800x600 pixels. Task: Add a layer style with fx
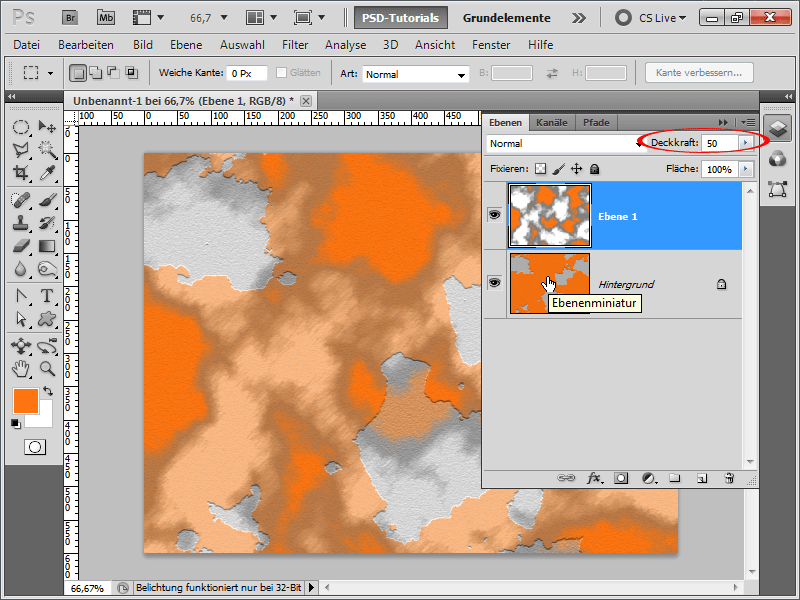coord(594,478)
